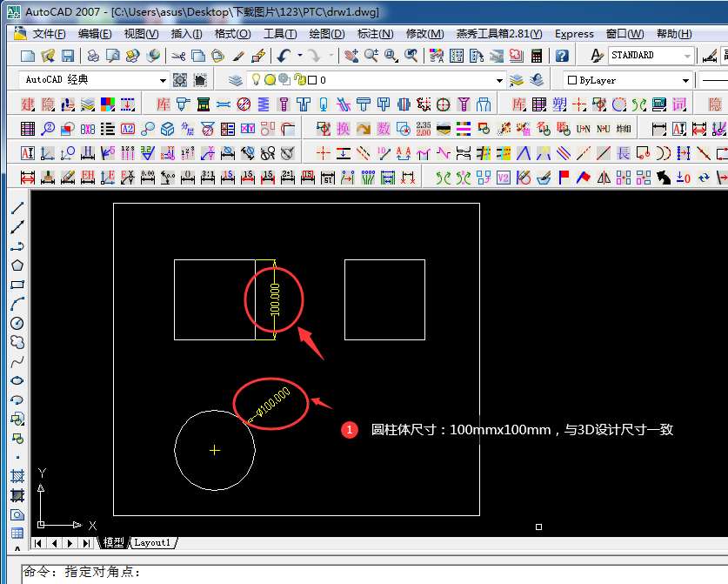Click the Pan realtime hand icon

351,56
